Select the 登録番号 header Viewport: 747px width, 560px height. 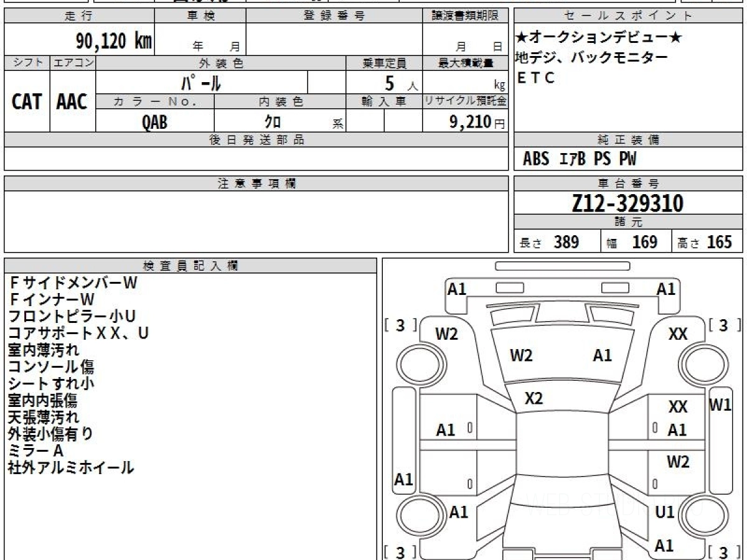click(334, 16)
